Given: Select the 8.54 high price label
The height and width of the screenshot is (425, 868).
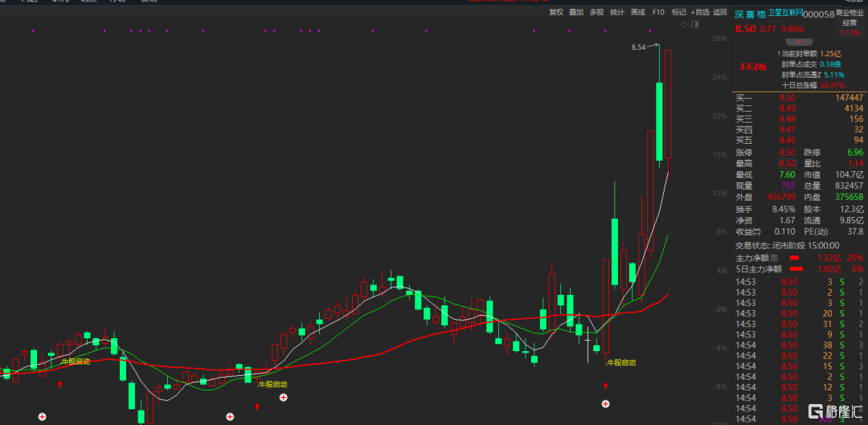Looking at the screenshot, I should [x=638, y=47].
